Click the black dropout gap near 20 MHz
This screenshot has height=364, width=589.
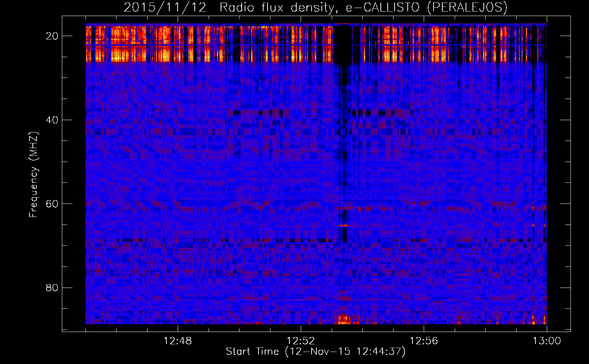click(x=343, y=44)
